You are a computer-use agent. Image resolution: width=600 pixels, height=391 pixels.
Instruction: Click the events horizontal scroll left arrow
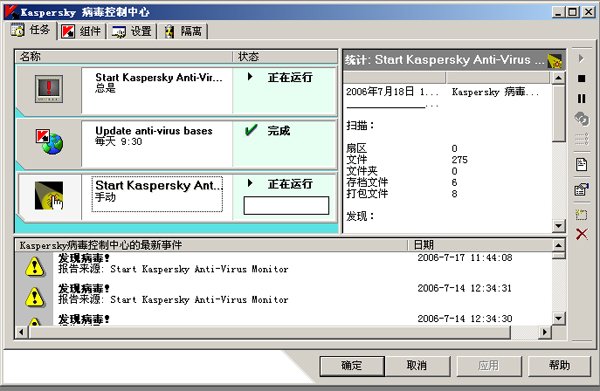21,332
